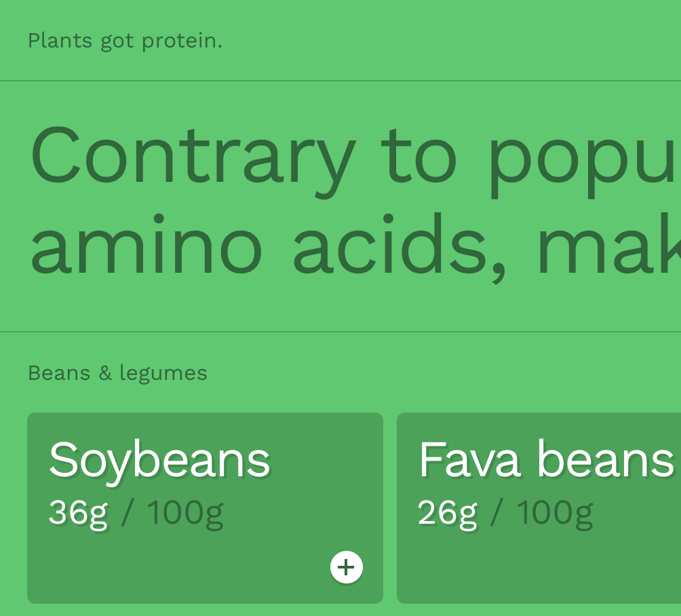Viewport: 681px width, 616px height.
Task: Click the 100g serving label on Soybeans card
Action: coord(184,512)
